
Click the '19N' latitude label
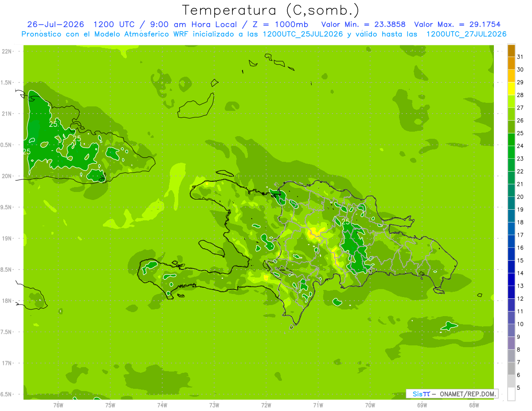pos(7,239)
